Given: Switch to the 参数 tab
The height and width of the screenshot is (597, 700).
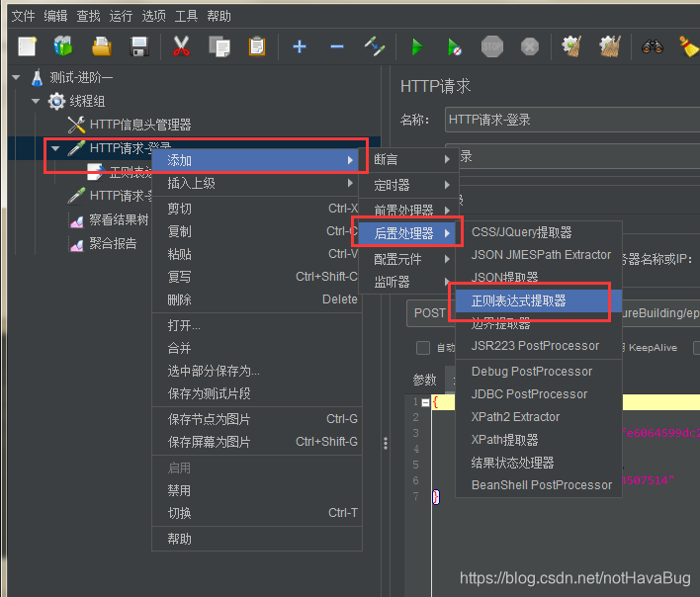Looking at the screenshot, I should click(424, 380).
